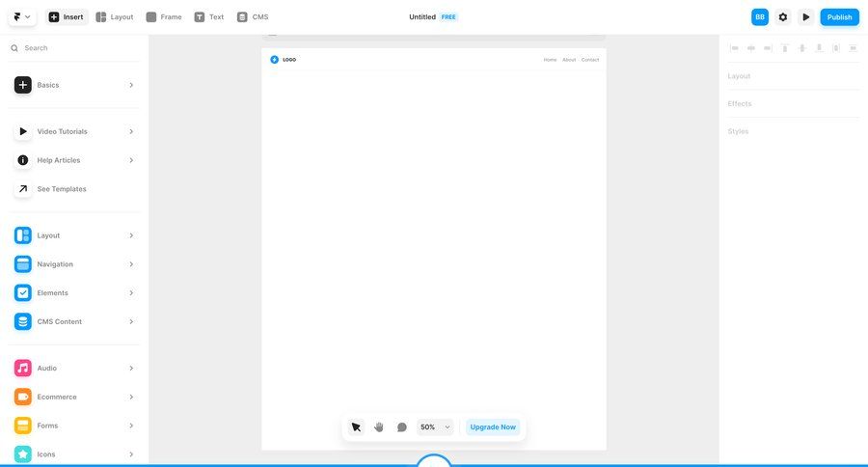The height and width of the screenshot is (467, 868).
Task: Click the FREE plan badge
Action: tap(448, 17)
